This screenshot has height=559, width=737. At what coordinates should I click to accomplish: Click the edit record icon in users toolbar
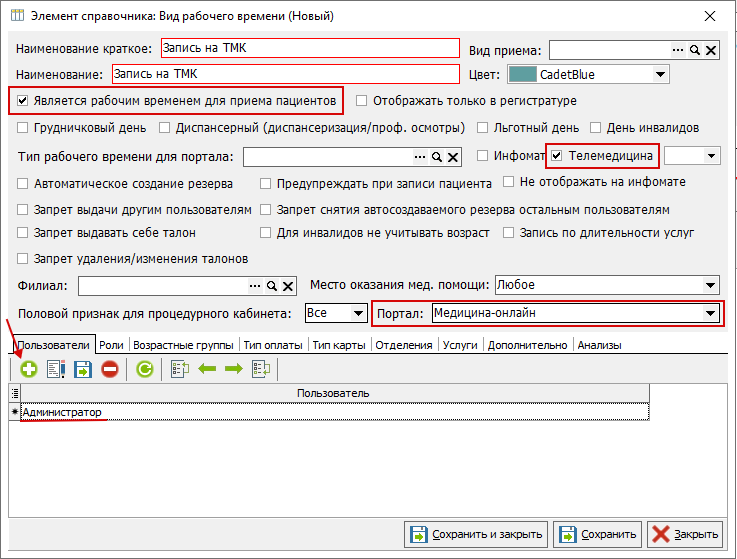(x=55, y=369)
